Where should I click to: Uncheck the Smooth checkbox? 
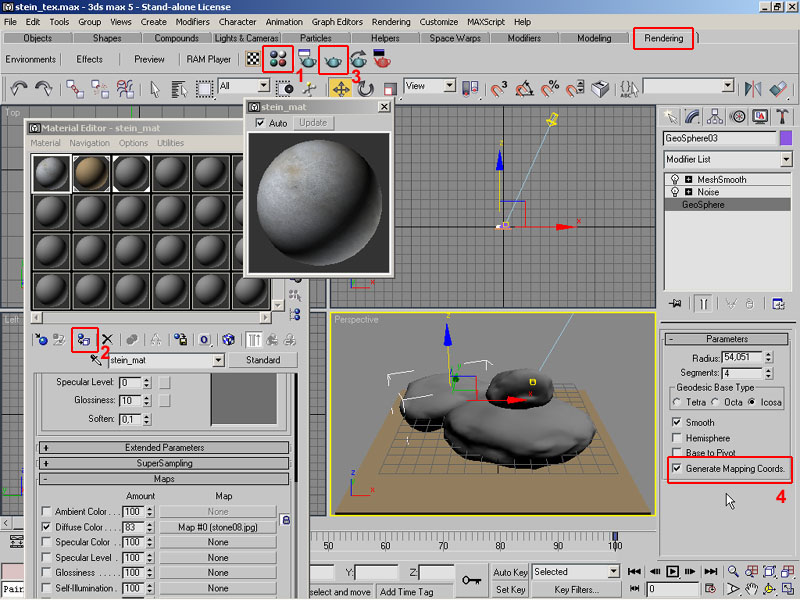click(678, 423)
